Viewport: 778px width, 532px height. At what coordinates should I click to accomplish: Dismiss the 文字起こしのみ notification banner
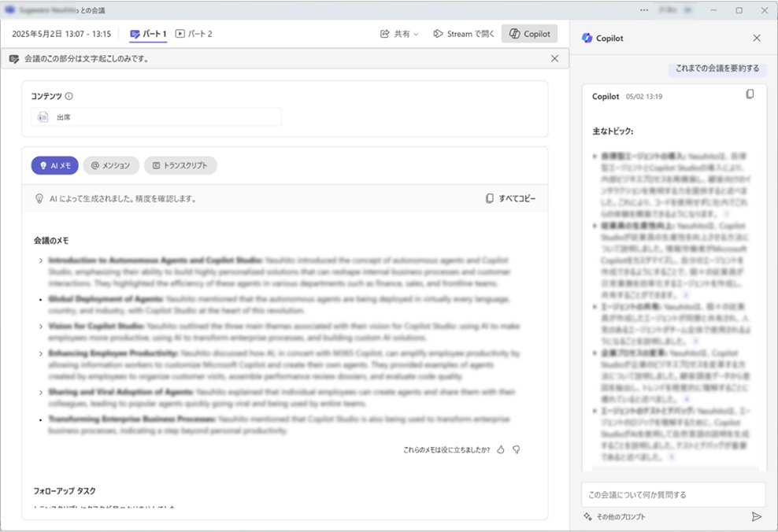[554, 58]
